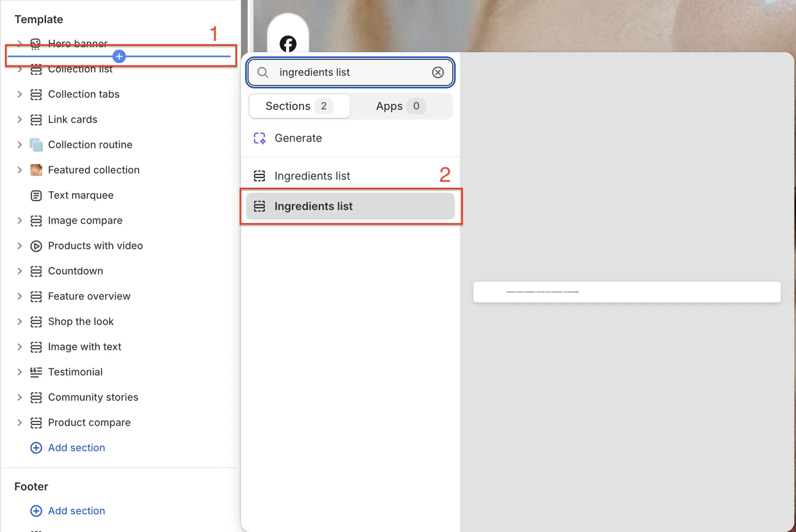Select the Hero banner section icon
The width and height of the screenshot is (796, 532).
tap(35, 43)
